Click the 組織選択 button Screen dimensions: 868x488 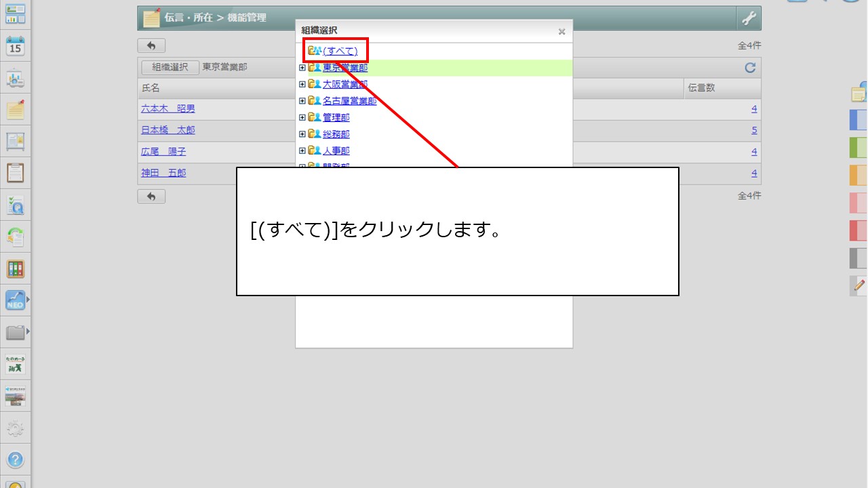[x=170, y=67]
